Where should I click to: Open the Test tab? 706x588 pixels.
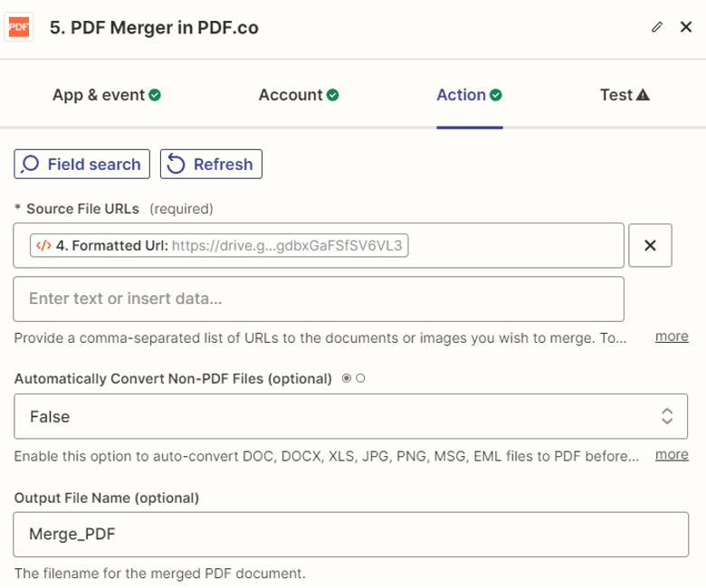point(625,95)
